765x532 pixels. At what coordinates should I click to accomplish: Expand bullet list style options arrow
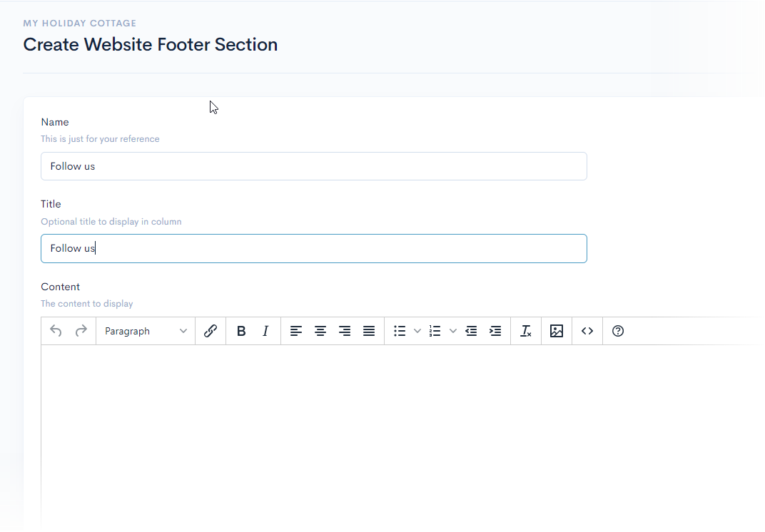417,331
